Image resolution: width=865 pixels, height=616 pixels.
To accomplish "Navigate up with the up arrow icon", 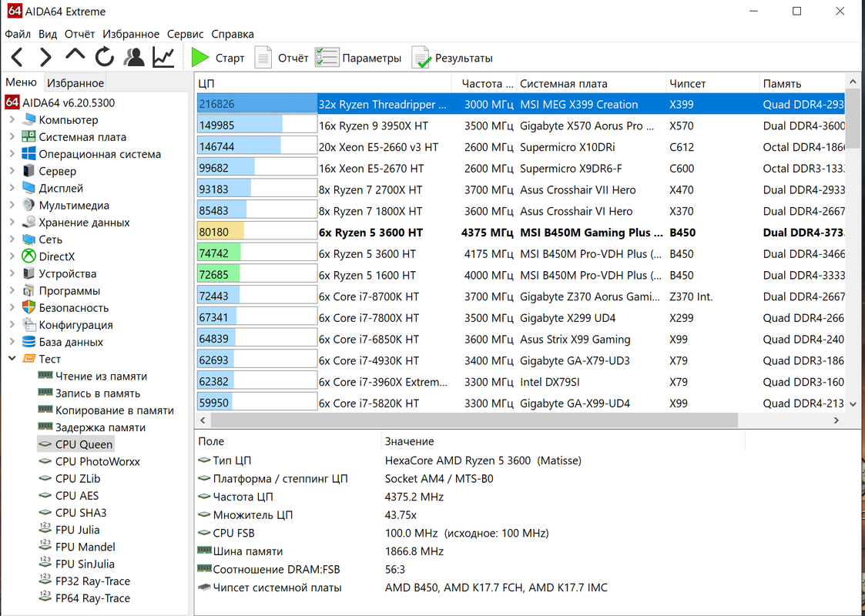I will (x=75, y=55).
